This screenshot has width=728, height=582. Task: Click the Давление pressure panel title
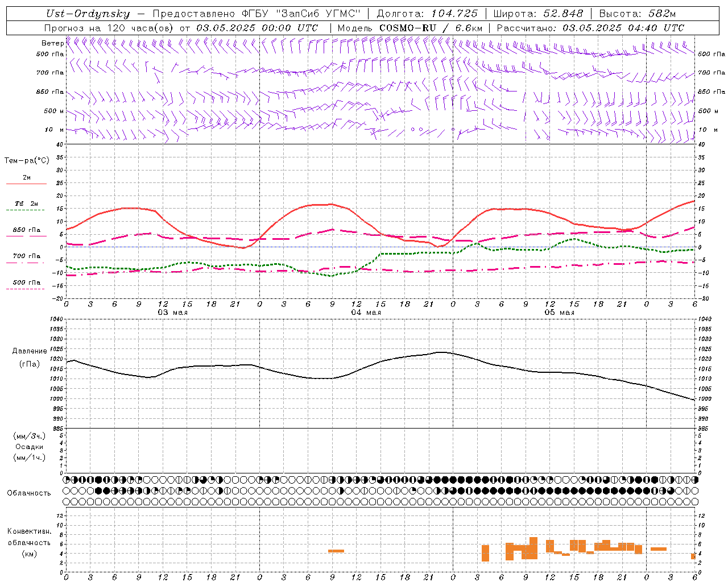(x=30, y=351)
